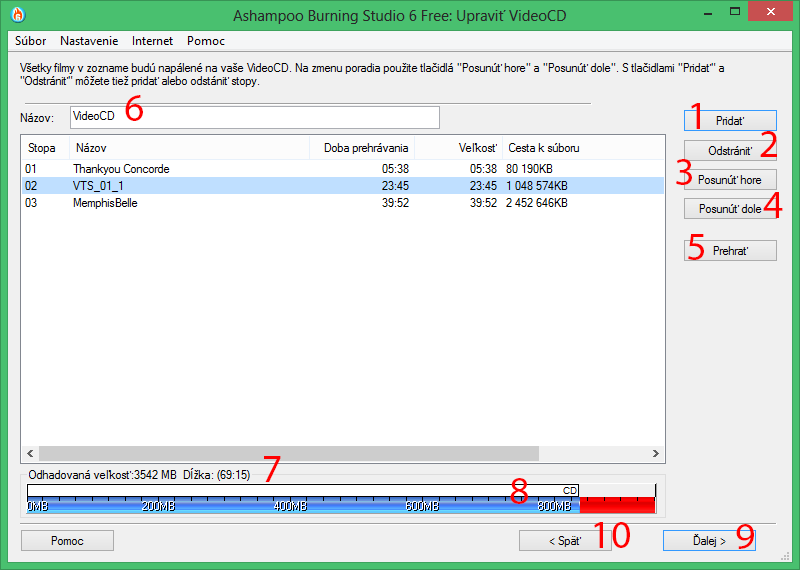800x570 pixels.
Task: Minimize the Ashampoo window
Action: coord(708,12)
